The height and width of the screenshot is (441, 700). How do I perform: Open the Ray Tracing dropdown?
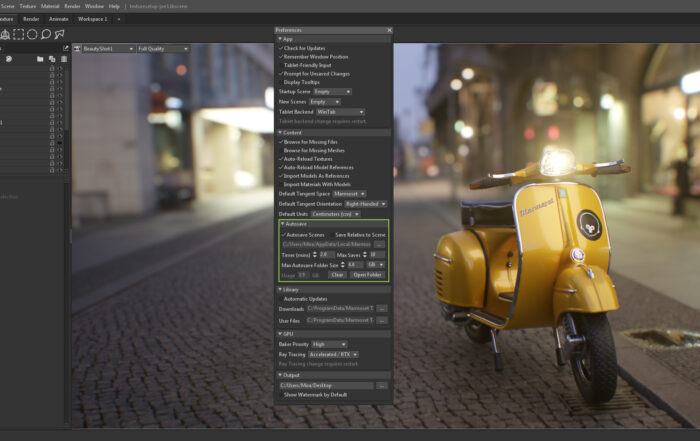click(333, 354)
